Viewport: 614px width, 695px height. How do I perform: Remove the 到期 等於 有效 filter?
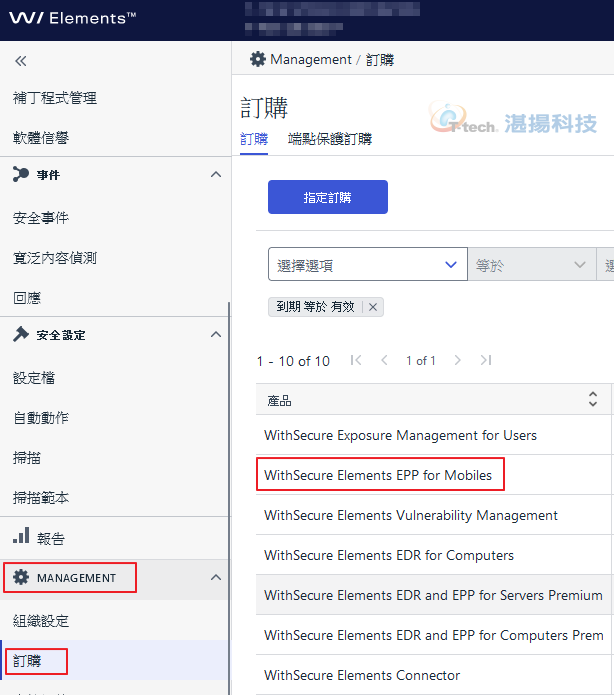(x=373, y=307)
